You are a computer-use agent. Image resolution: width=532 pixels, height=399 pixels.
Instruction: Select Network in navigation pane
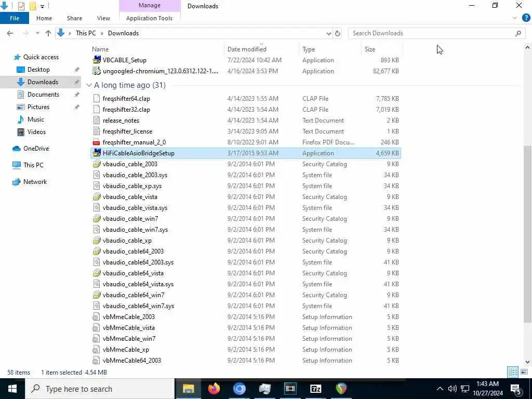(35, 182)
